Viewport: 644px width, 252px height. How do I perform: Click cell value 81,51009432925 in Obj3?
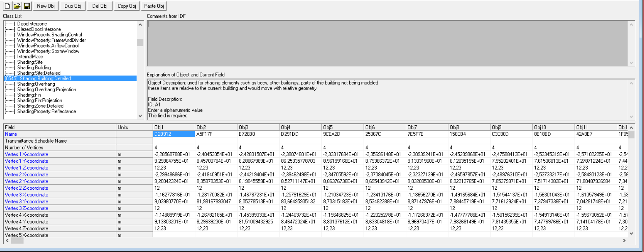[x=258, y=222]
